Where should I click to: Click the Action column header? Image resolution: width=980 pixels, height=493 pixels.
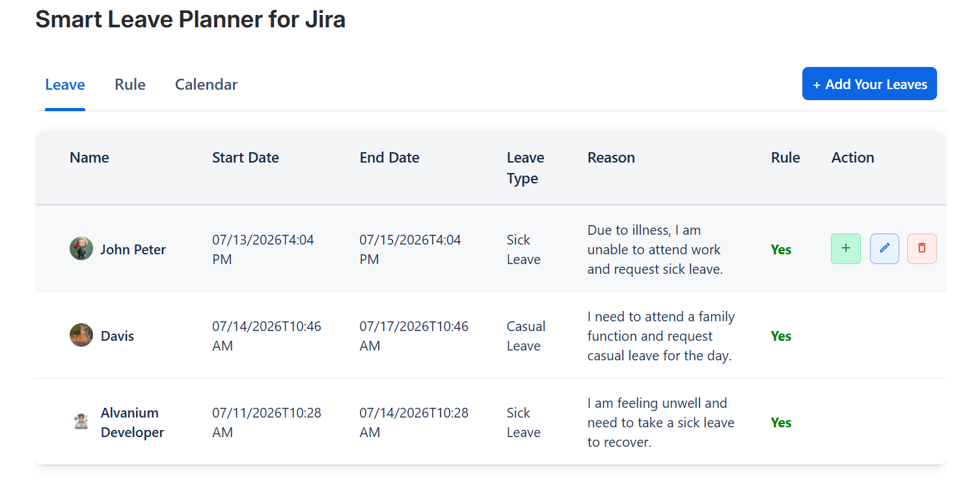pyautogui.click(x=852, y=157)
